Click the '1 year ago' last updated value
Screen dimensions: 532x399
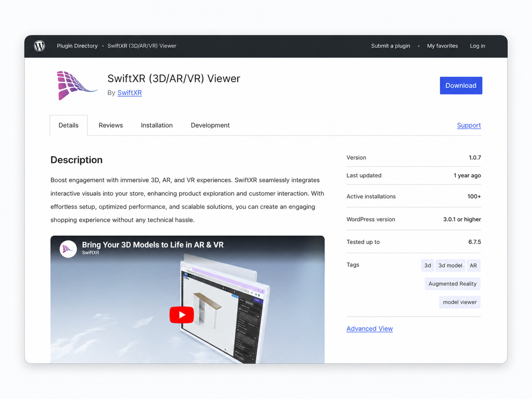click(x=467, y=176)
